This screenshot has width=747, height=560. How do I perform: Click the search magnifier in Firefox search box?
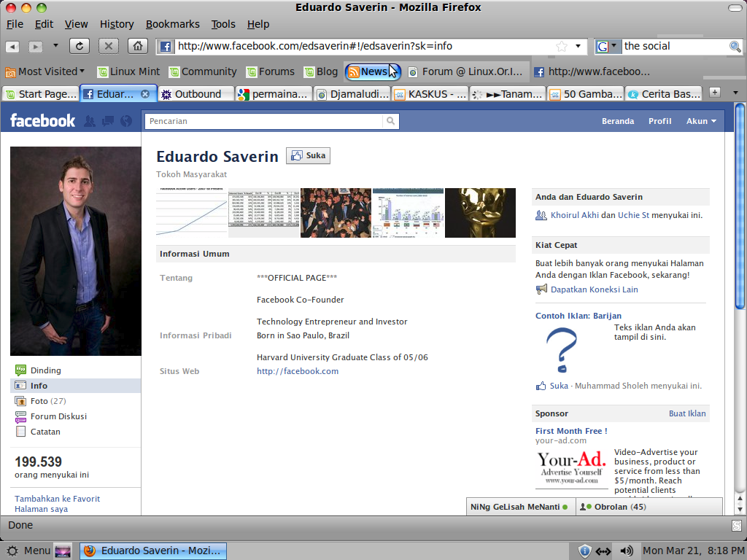[735, 46]
